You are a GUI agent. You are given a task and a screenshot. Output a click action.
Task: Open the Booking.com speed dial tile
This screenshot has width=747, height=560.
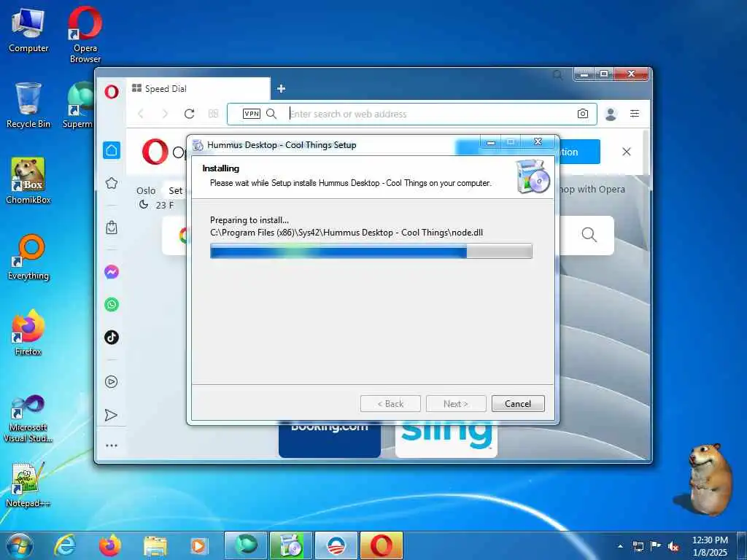pyautogui.click(x=330, y=439)
